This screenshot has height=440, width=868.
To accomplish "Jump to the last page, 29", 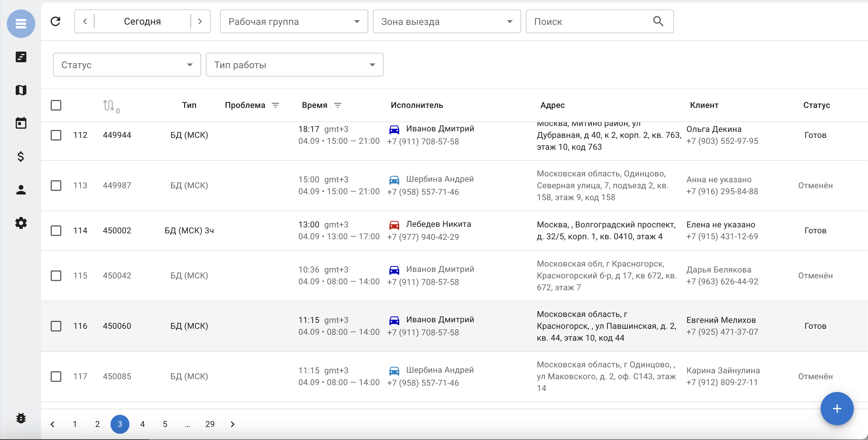I will coord(209,424).
